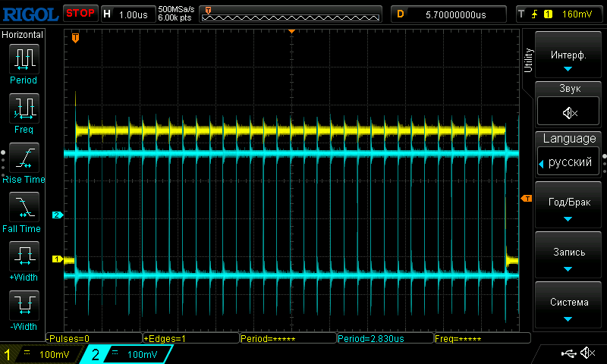Screen dimensions: 607x364
Task: Select the -Width measurement icon
Action: [x=23, y=304]
